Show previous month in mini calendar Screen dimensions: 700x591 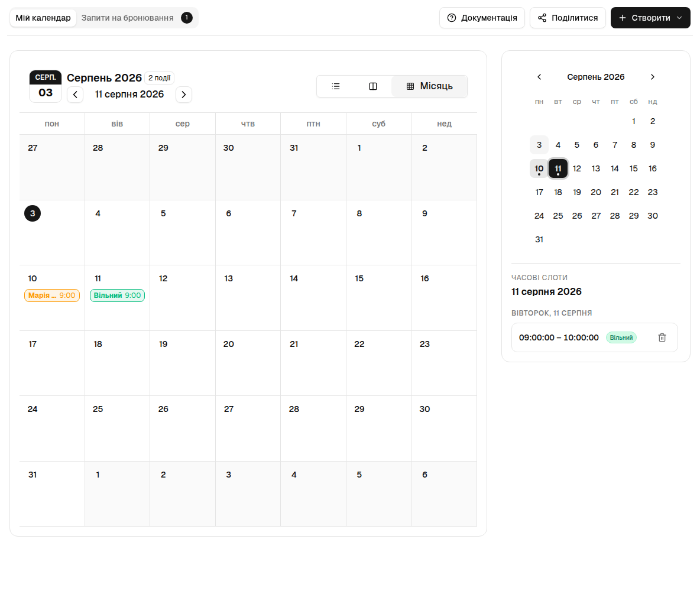pos(539,77)
